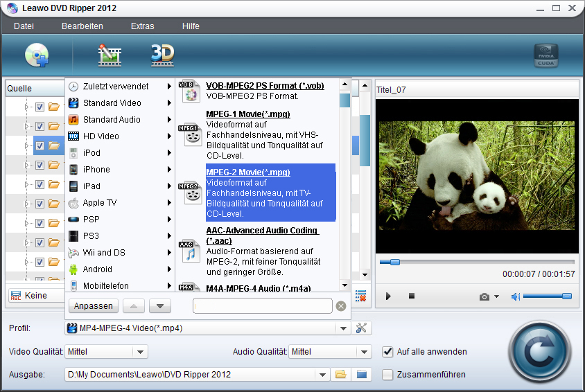Clear the profile search field with X icon

pos(340,306)
